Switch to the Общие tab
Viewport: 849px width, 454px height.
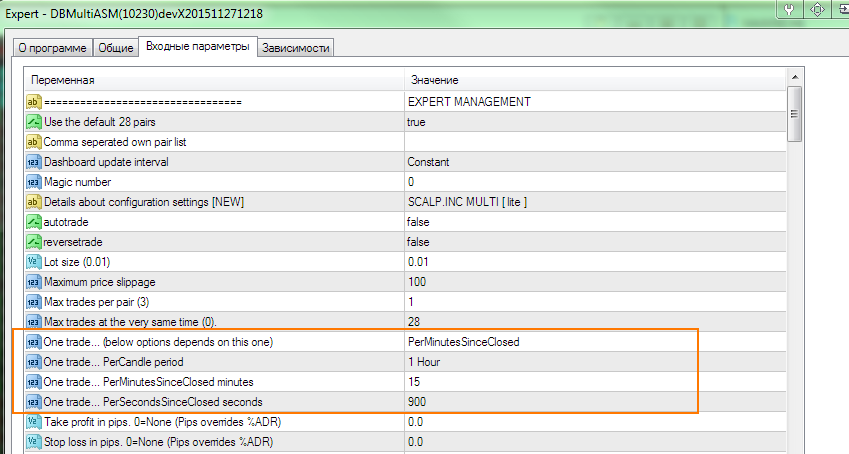point(115,48)
